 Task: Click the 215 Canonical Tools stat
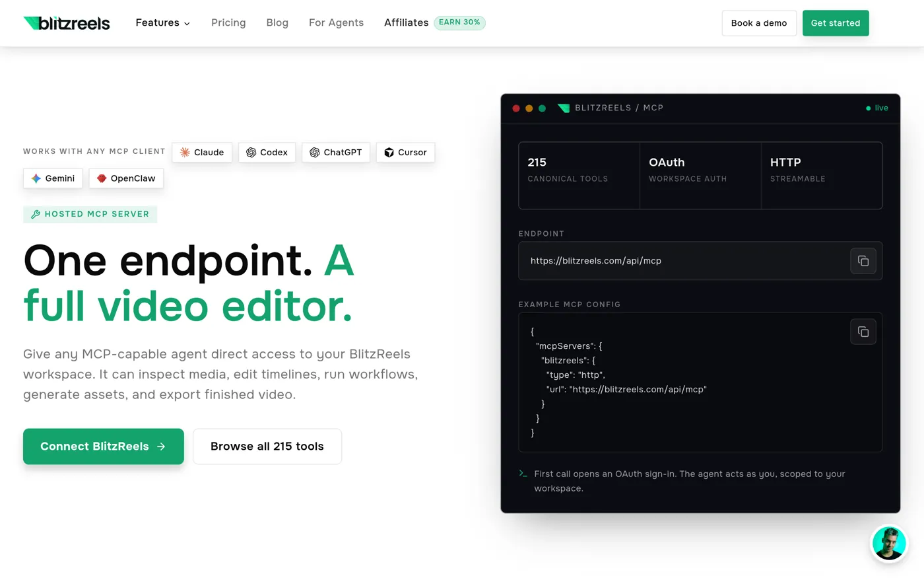(579, 176)
